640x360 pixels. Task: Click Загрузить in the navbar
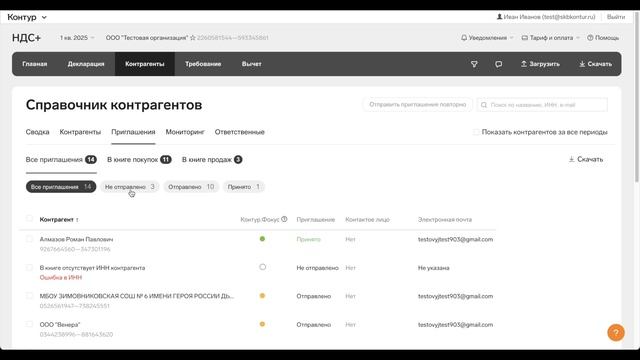pyautogui.click(x=540, y=64)
